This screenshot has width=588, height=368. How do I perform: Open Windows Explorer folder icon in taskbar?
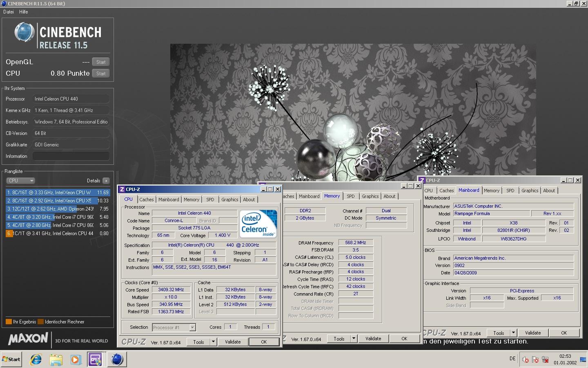point(56,359)
